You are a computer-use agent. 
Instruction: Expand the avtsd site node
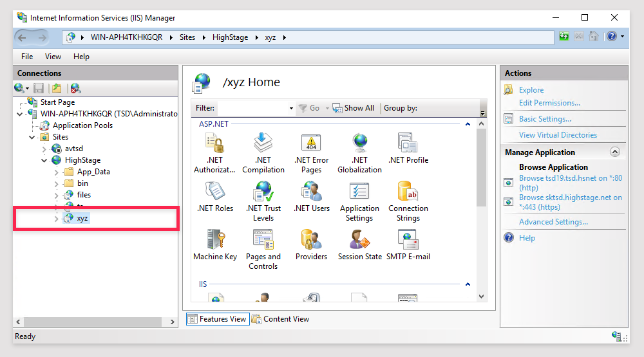pyautogui.click(x=44, y=149)
